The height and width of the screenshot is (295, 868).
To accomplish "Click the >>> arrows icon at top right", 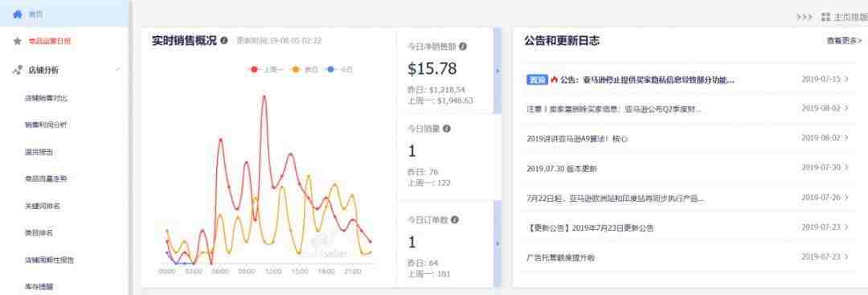I will [805, 17].
